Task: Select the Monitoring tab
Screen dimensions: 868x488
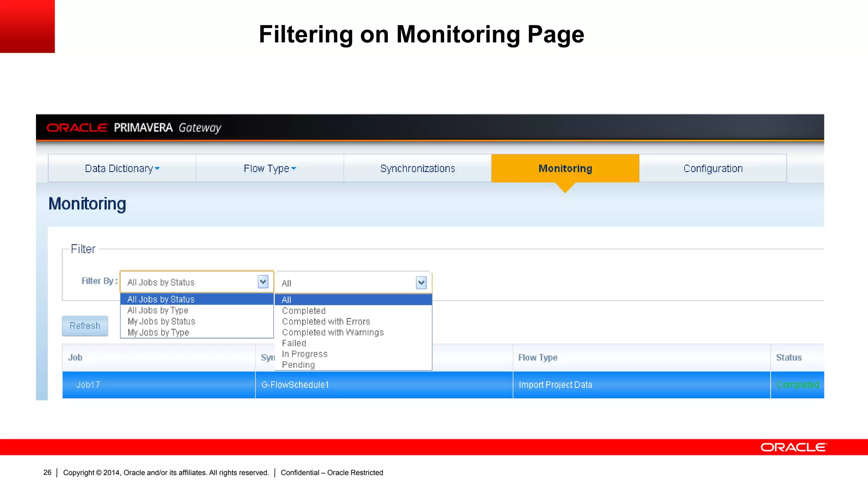Action: pyautogui.click(x=565, y=168)
